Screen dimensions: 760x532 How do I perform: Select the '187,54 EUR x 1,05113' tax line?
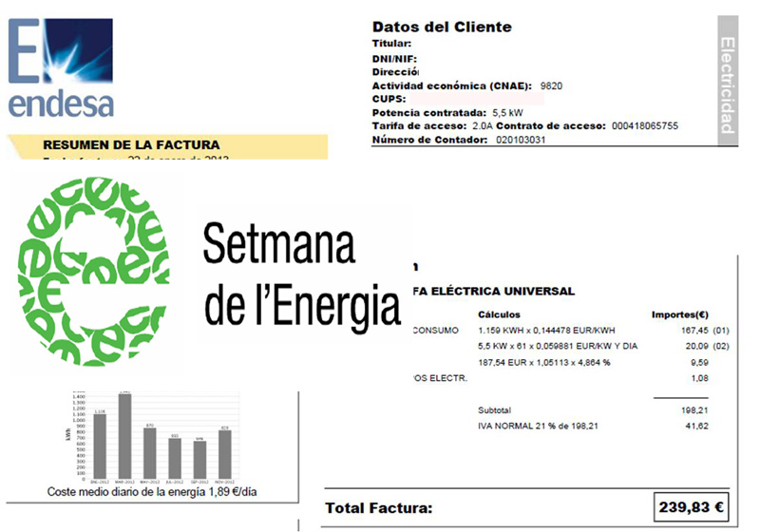click(543, 362)
